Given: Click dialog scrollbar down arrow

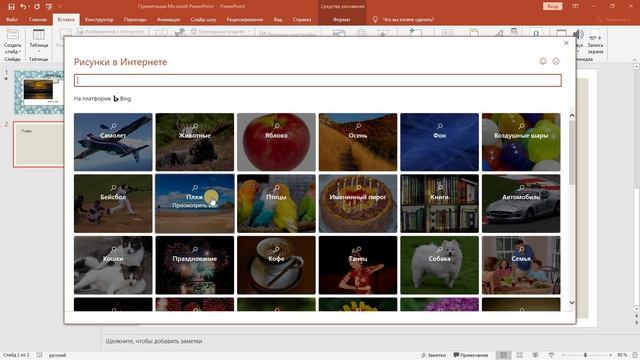Looking at the screenshot, I should 572,302.
